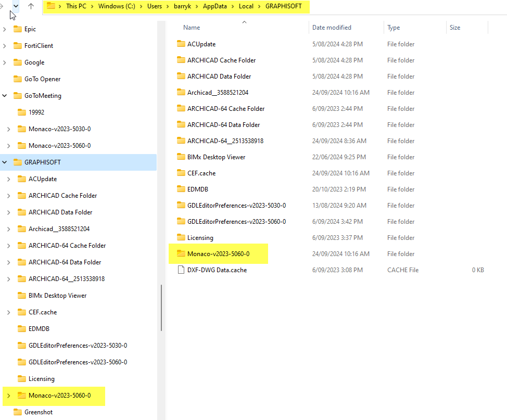The image size is (507, 420).
Task: Click 'barryk' breadcrumb in address bar
Action: [x=182, y=6]
